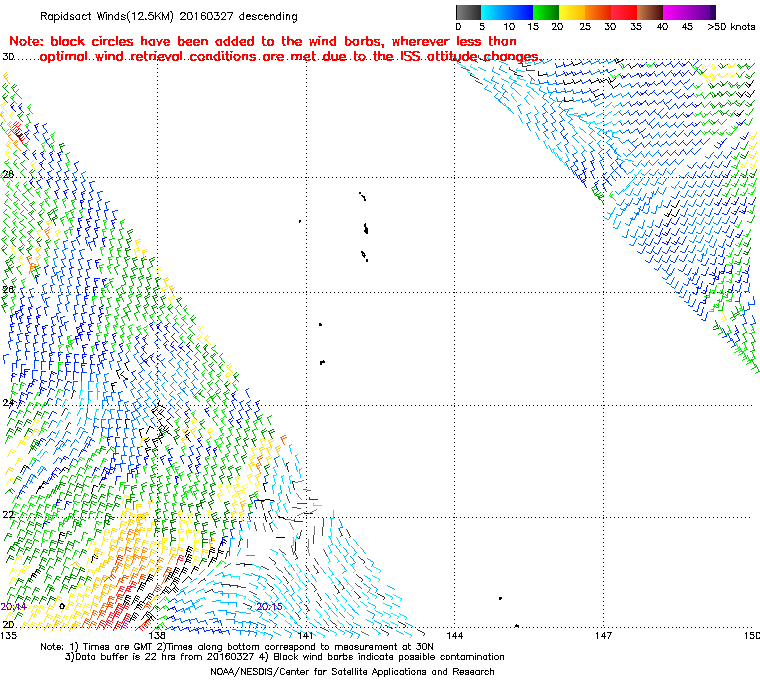Click legend tick label 40
Image resolution: width=760 pixels, height=688 pixels.
(662, 27)
